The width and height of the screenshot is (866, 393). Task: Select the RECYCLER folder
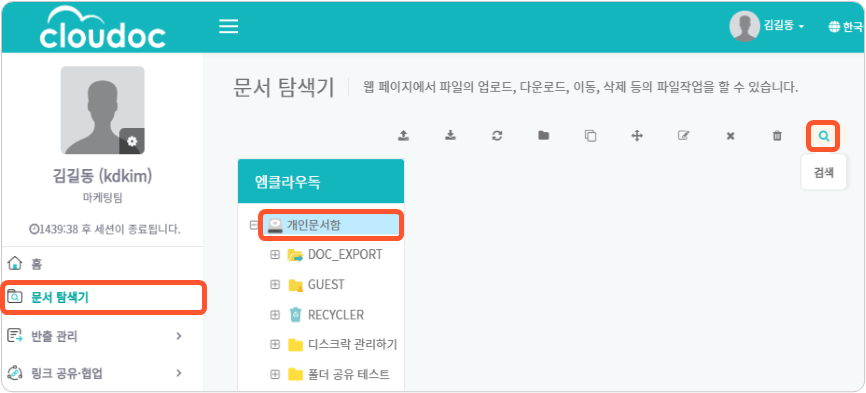pyautogui.click(x=326, y=315)
